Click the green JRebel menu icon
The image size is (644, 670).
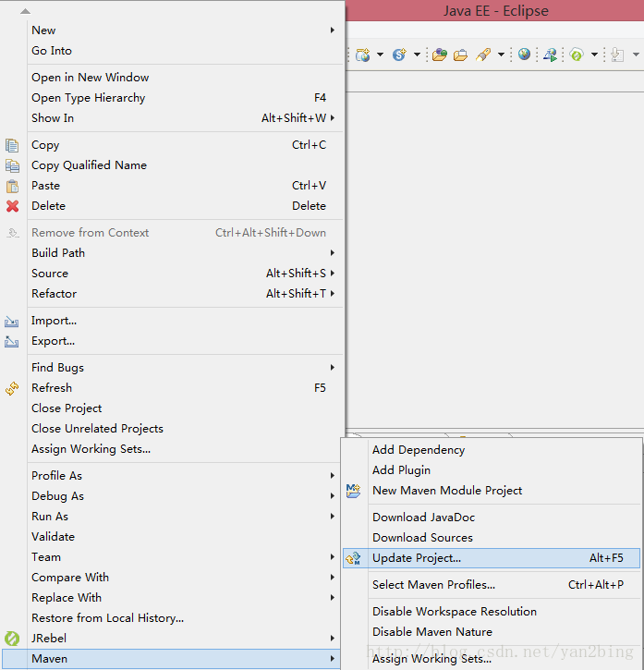(x=12, y=639)
